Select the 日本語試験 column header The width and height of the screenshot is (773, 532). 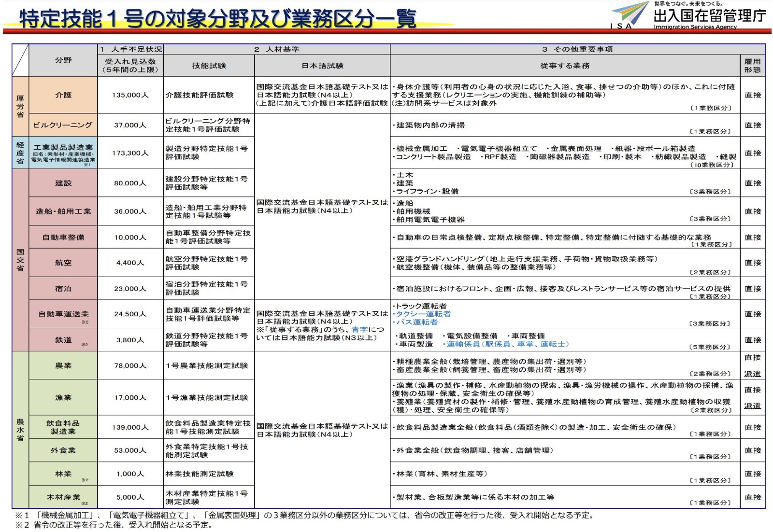click(x=322, y=66)
